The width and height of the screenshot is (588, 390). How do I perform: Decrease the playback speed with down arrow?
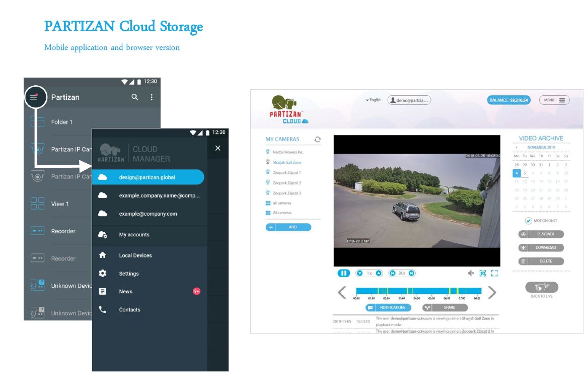(360, 273)
